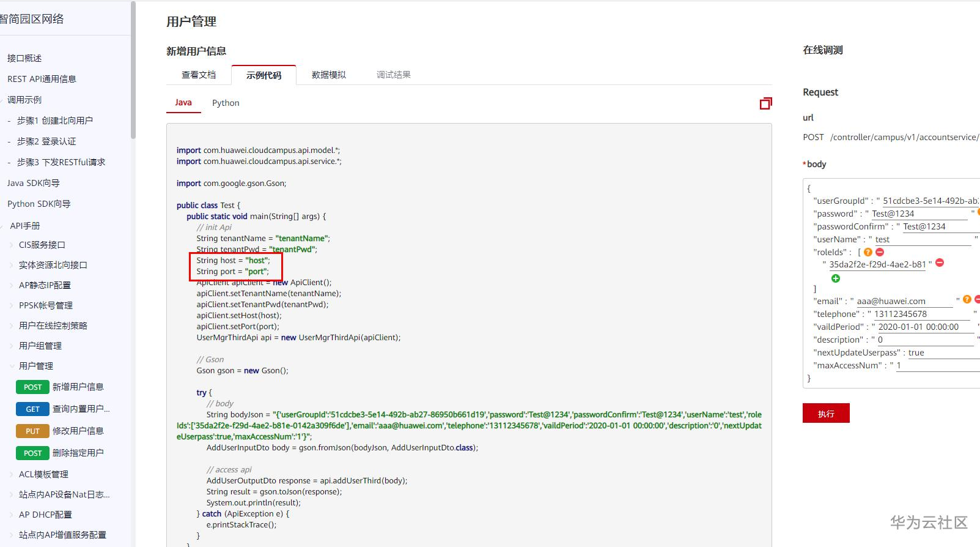Click the maxAccessNum input field
The image size is (980, 547).
(x=938, y=366)
